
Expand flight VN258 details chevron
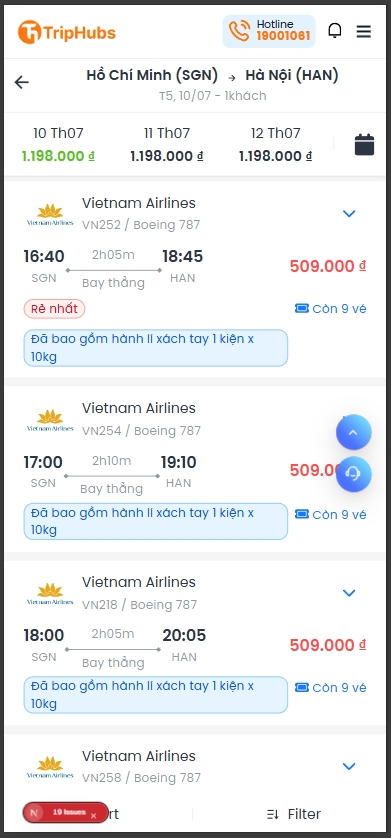pos(349,766)
